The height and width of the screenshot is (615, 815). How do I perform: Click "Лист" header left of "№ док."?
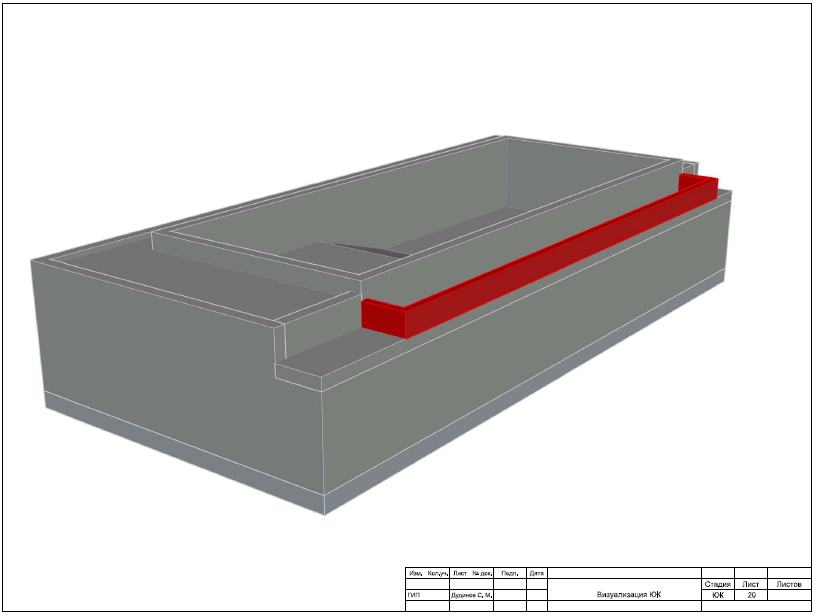(459, 573)
